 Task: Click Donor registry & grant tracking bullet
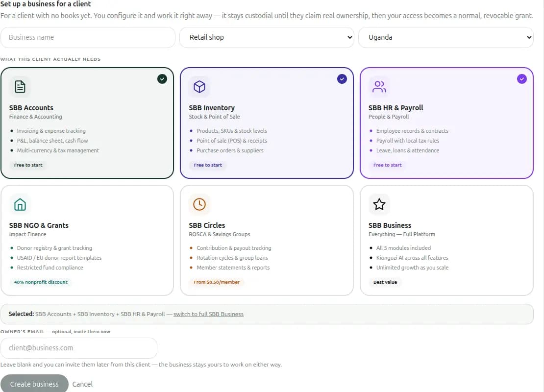(54, 248)
